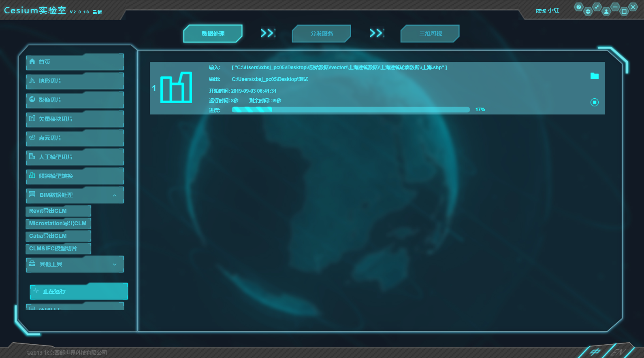
Task: Open 人工模型切片 menu item
Action: click(x=75, y=157)
